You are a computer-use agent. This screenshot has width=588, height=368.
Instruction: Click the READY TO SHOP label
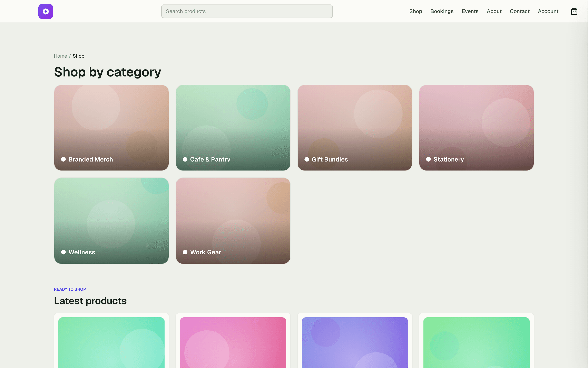70,289
